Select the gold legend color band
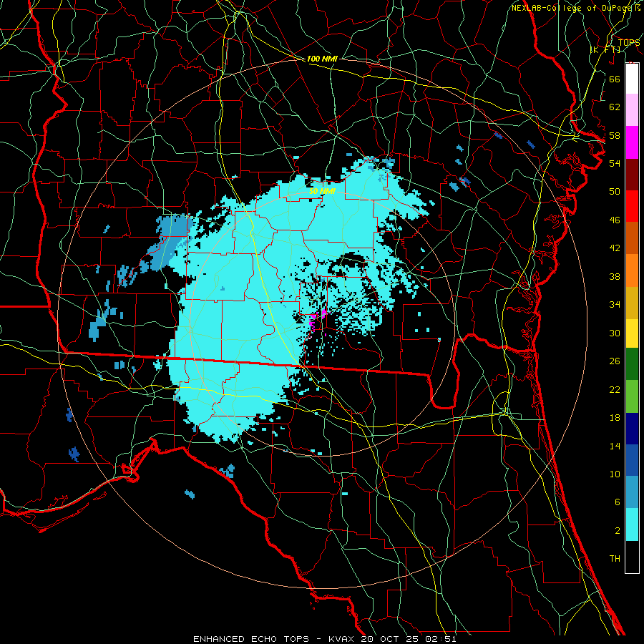 click(632, 303)
